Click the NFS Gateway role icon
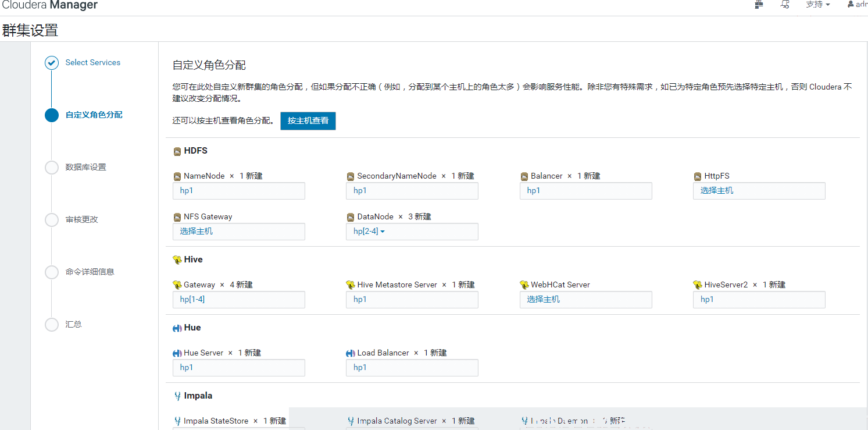868x430 pixels. (177, 217)
